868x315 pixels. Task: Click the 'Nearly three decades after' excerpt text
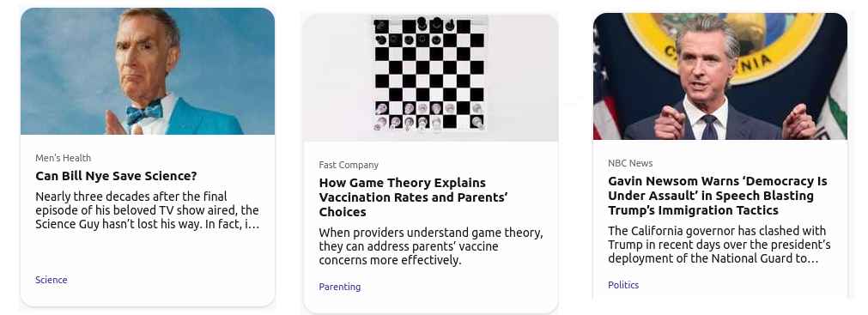coord(148,210)
